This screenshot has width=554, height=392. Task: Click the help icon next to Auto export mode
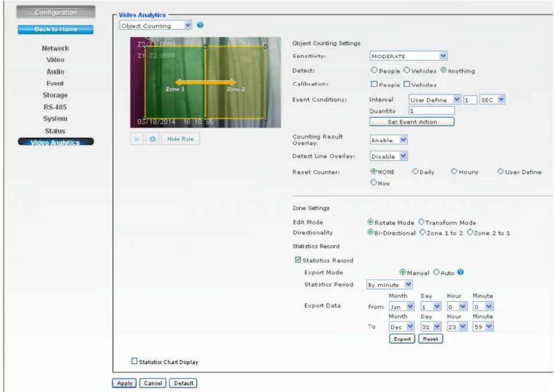[x=459, y=272]
